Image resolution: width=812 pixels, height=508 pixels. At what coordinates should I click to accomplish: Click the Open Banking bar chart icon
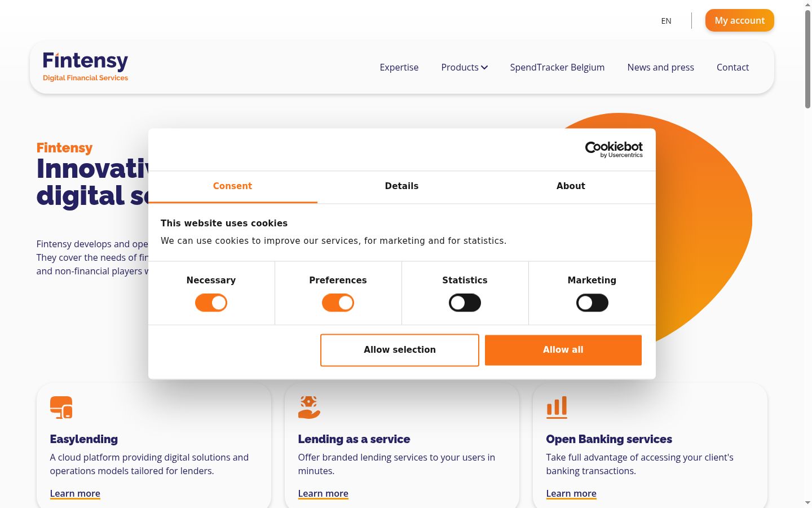pyautogui.click(x=557, y=408)
